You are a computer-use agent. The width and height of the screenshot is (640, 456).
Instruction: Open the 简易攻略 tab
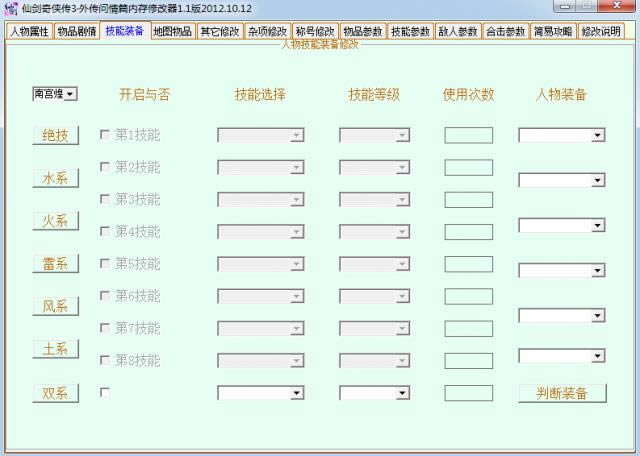(x=553, y=31)
